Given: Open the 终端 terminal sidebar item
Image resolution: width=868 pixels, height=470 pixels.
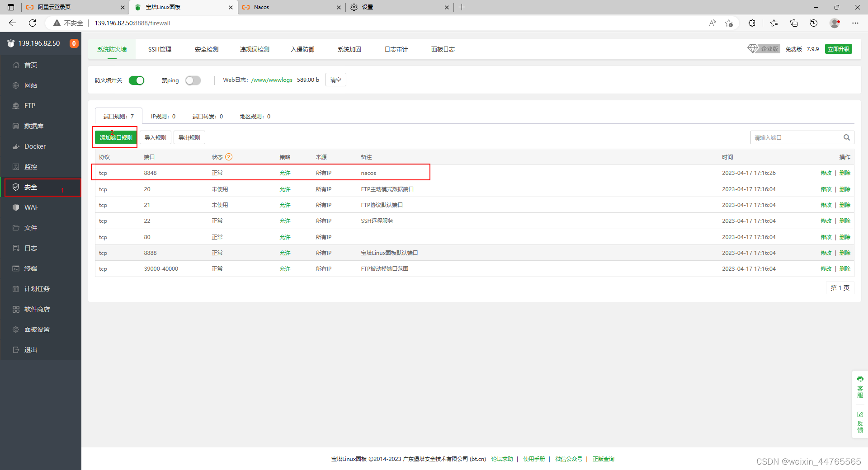Looking at the screenshot, I should point(41,268).
